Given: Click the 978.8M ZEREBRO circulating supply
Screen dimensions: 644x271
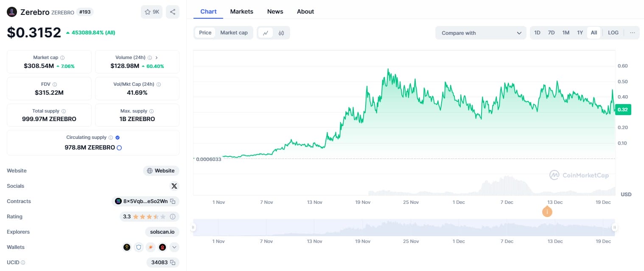Looking at the screenshot, I should (x=90, y=148).
